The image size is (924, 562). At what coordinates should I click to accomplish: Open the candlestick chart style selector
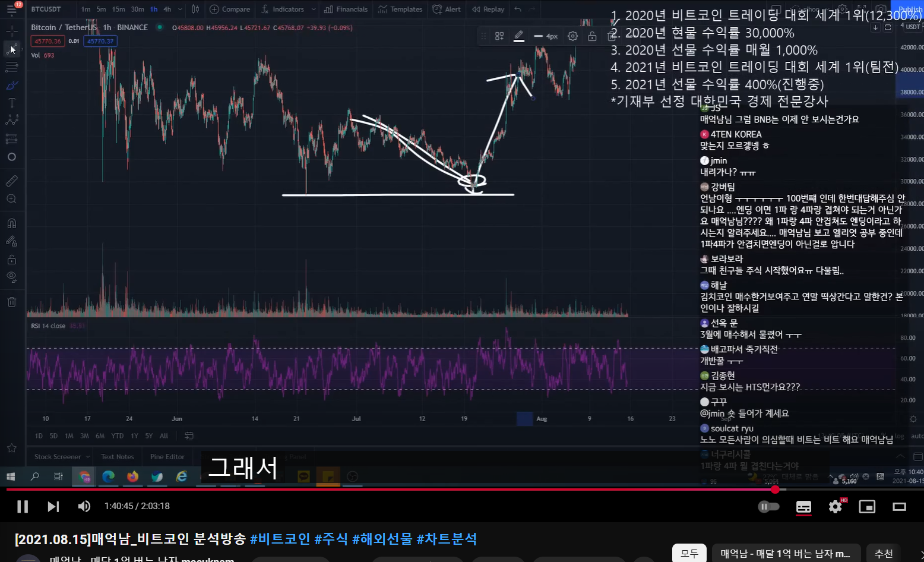[x=195, y=10]
